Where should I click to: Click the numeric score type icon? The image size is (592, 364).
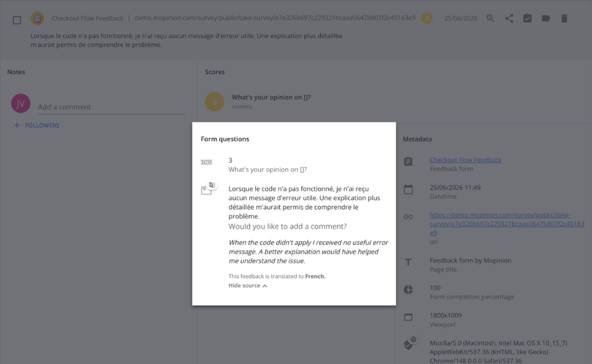[x=206, y=162]
